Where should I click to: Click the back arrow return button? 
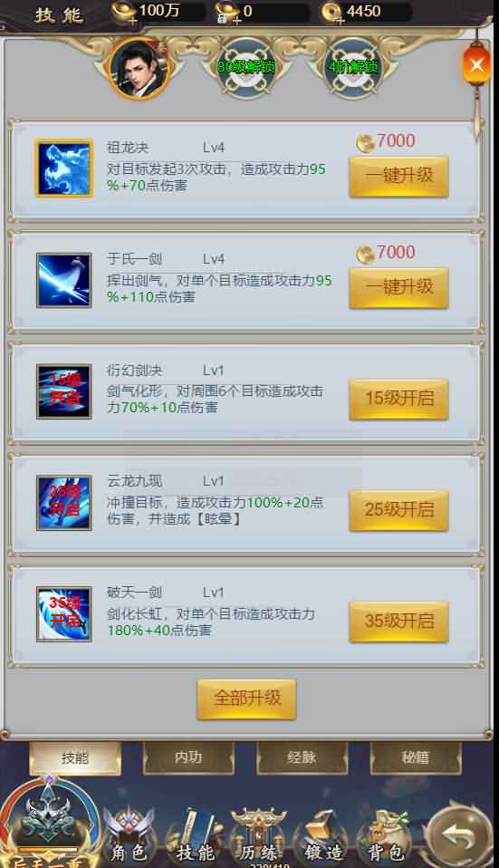(x=460, y=836)
